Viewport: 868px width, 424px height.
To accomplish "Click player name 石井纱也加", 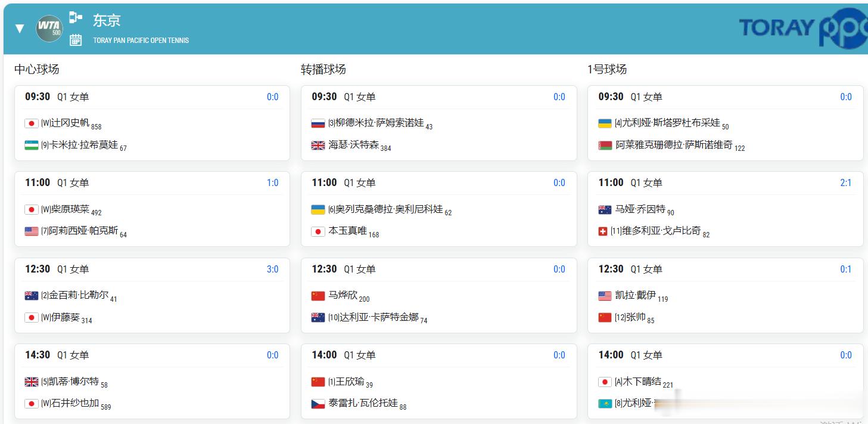I will click(x=75, y=403).
